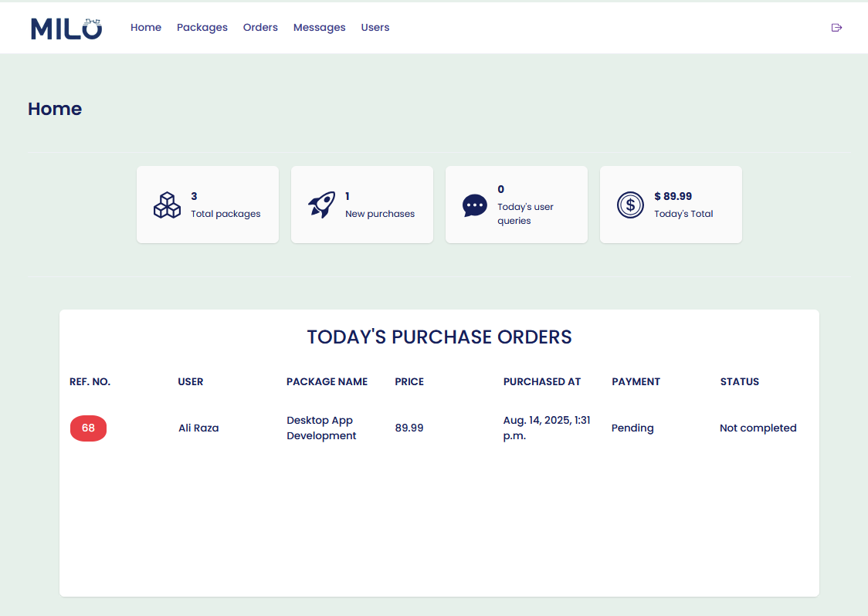This screenshot has width=868, height=616.
Task: Select Home in the navigation bar
Action: 146,27
